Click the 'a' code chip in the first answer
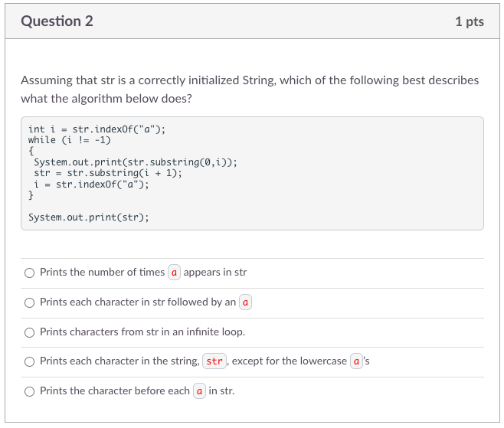 (174, 273)
